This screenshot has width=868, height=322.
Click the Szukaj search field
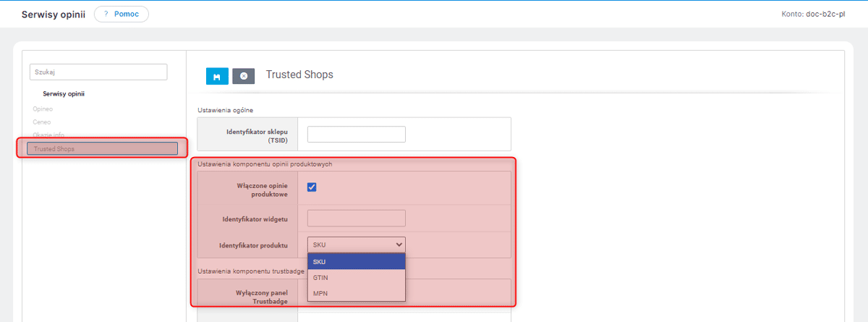pos(98,72)
